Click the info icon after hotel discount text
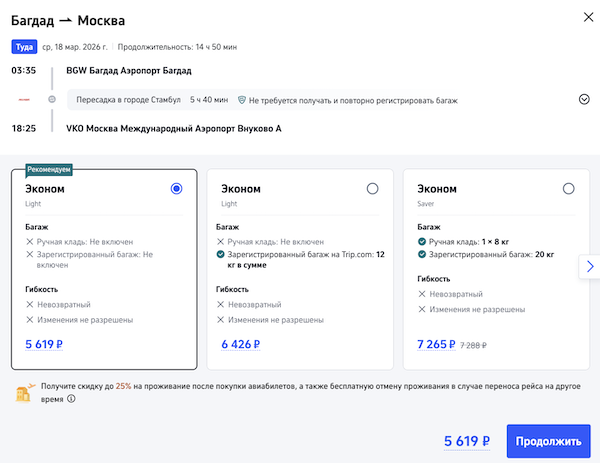The image size is (600, 463). click(71, 398)
